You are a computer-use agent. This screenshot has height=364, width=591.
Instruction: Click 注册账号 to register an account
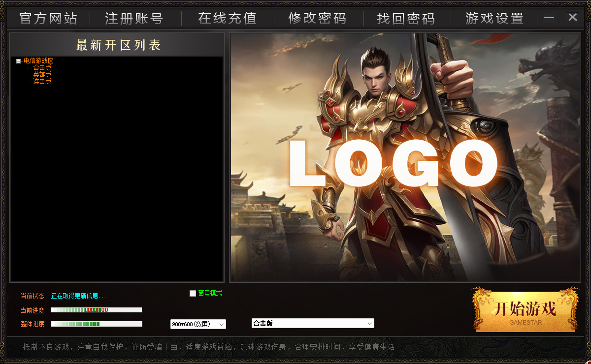tap(134, 19)
